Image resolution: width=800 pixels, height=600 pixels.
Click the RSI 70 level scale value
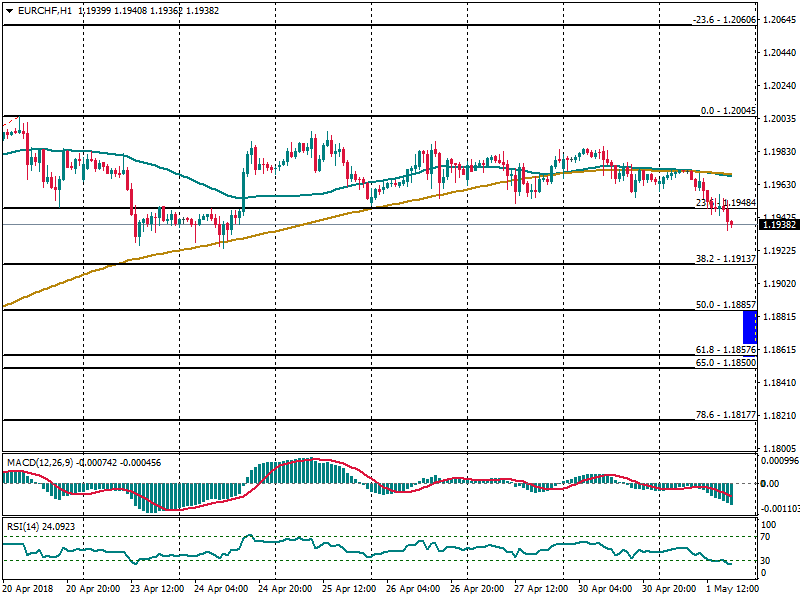click(768, 537)
